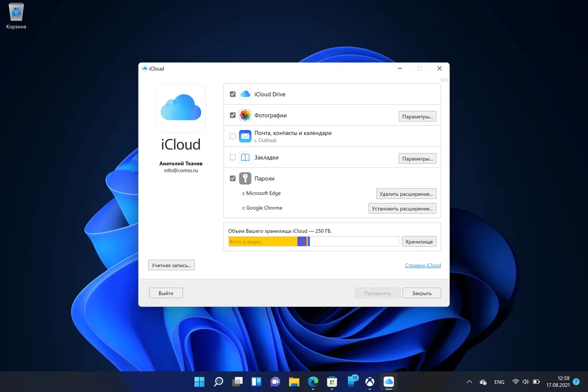Click the volume speaker tray icon
Screen dimensions: 588x392
click(526, 382)
